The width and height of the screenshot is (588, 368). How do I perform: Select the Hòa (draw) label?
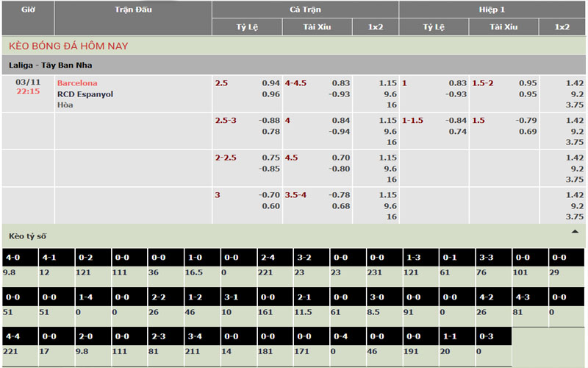click(x=65, y=105)
